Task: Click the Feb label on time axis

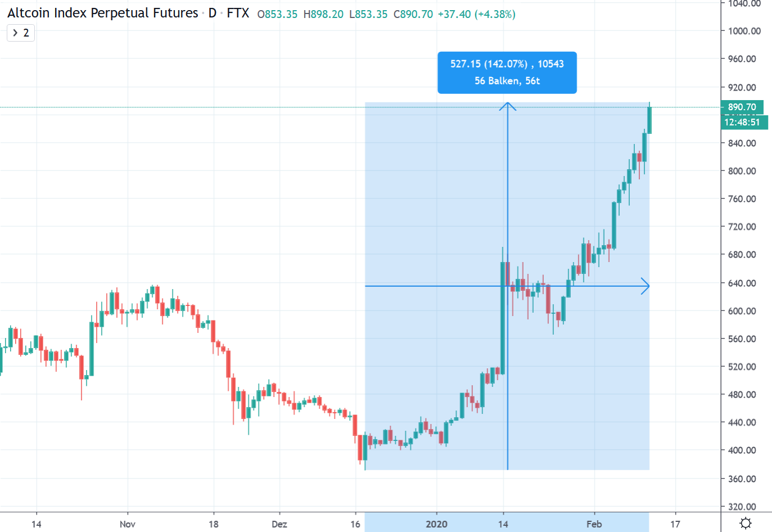Action: point(594,524)
